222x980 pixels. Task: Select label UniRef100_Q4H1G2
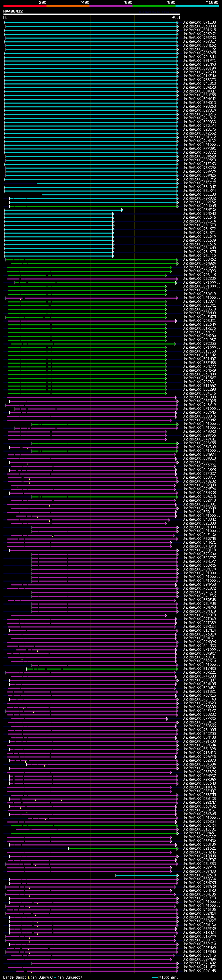point(199,141)
